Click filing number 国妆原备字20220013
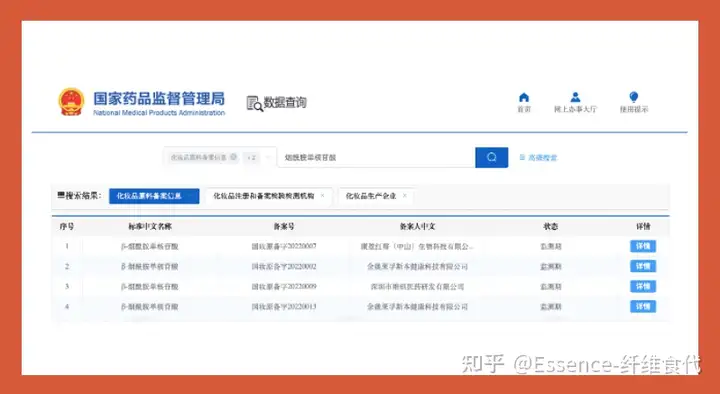Image resolution: width=720 pixels, height=394 pixels. click(284, 306)
